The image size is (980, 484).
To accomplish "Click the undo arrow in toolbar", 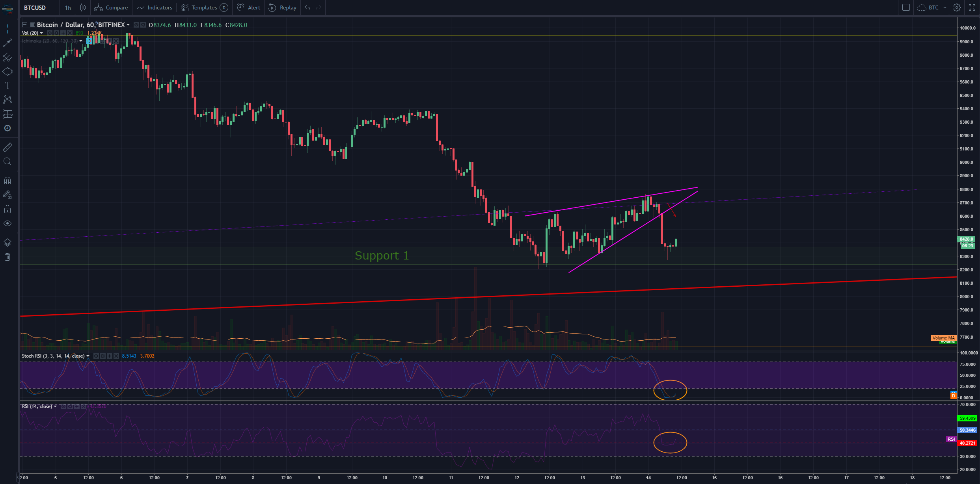I will (x=307, y=7).
